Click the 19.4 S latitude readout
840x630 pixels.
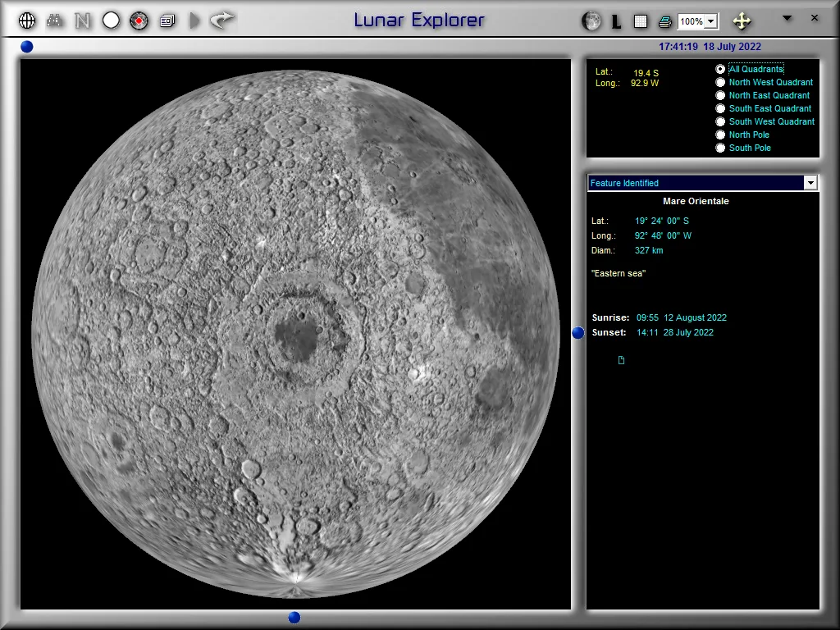(x=646, y=73)
